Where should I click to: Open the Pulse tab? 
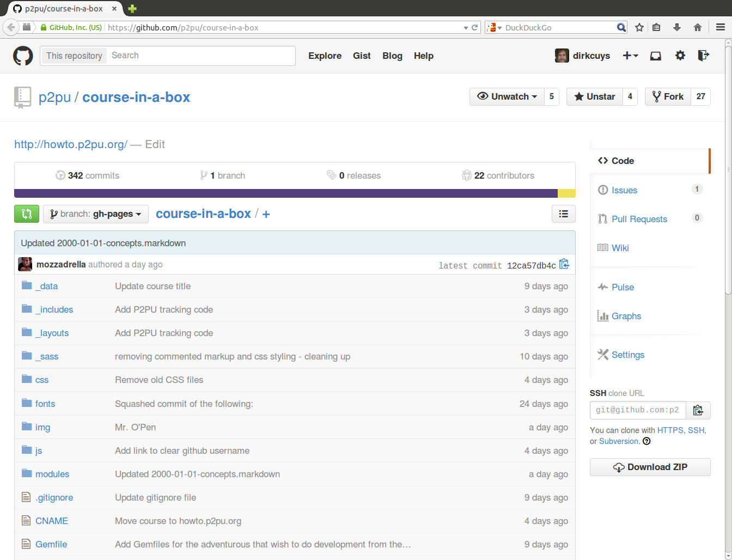tap(623, 287)
